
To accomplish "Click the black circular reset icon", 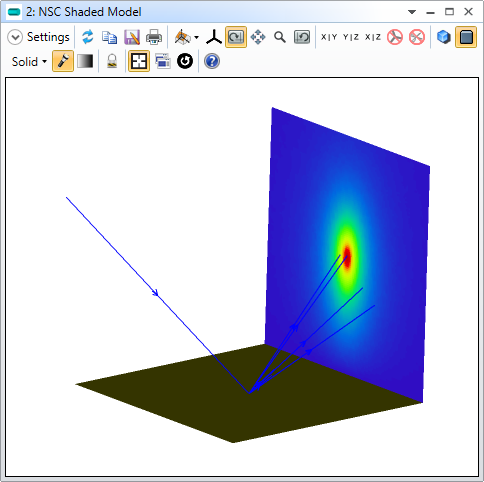I will coord(185,61).
